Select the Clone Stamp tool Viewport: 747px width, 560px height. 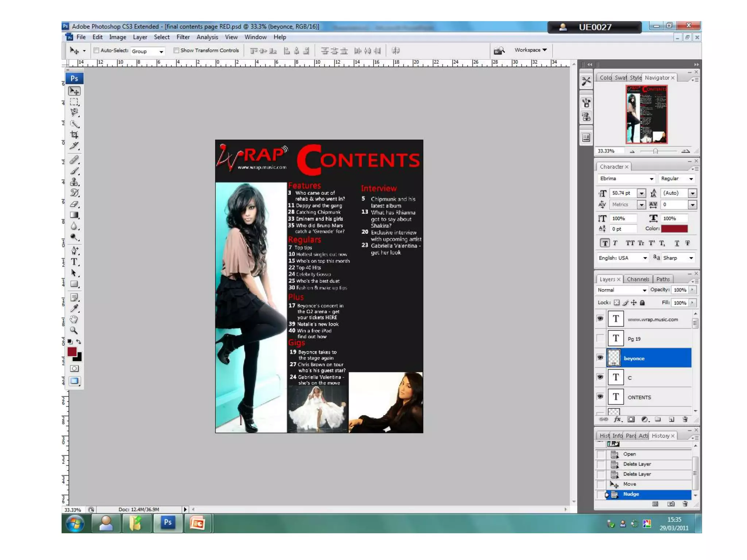[74, 182]
